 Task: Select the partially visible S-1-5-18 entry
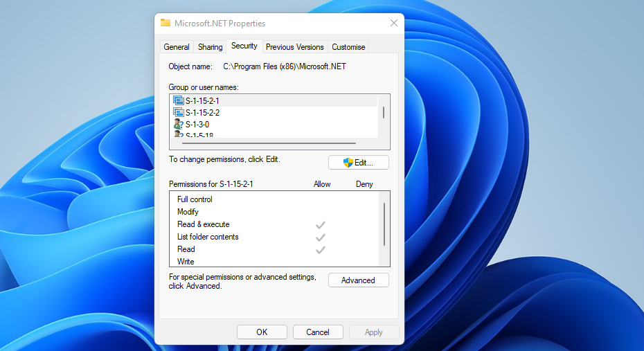[x=274, y=134]
